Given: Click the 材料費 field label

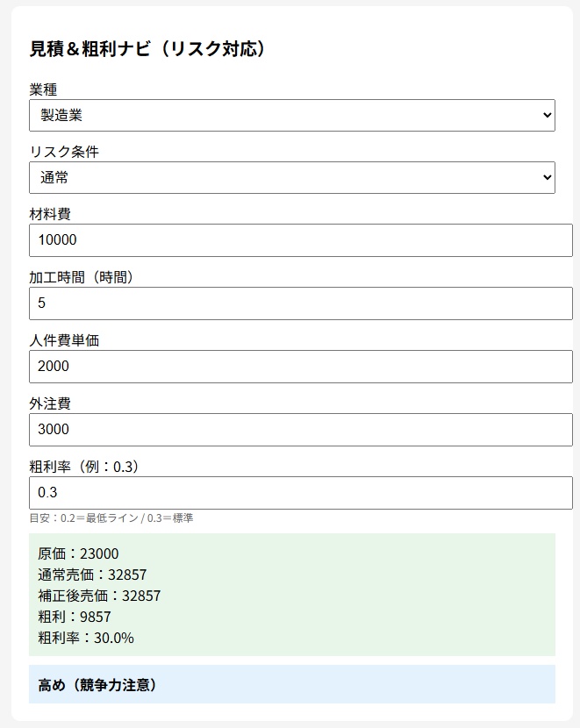Looking at the screenshot, I should (44, 213).
